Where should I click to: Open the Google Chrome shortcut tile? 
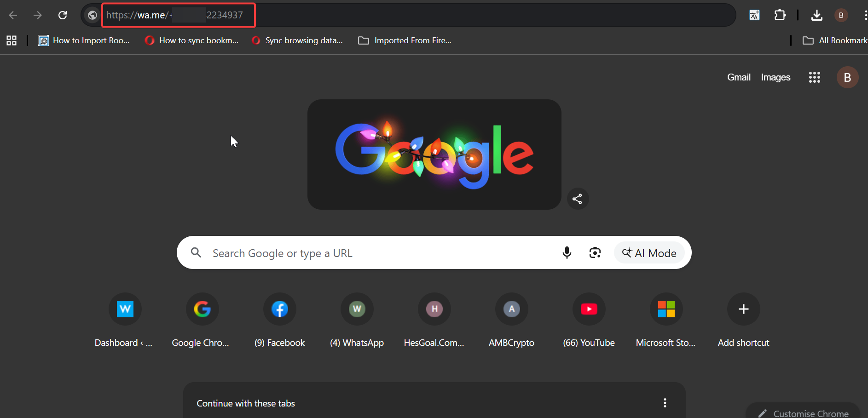coord(202,321)
